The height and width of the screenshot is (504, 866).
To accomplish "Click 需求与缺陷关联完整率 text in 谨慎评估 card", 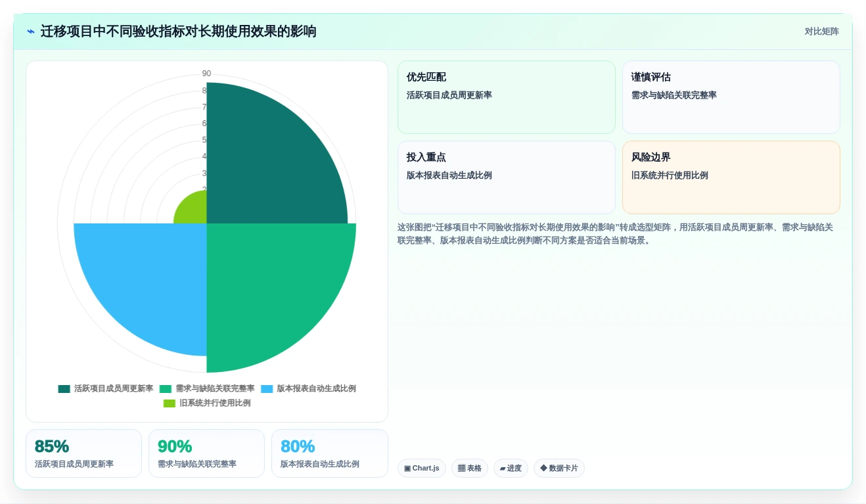I will (x=674, y=95).
